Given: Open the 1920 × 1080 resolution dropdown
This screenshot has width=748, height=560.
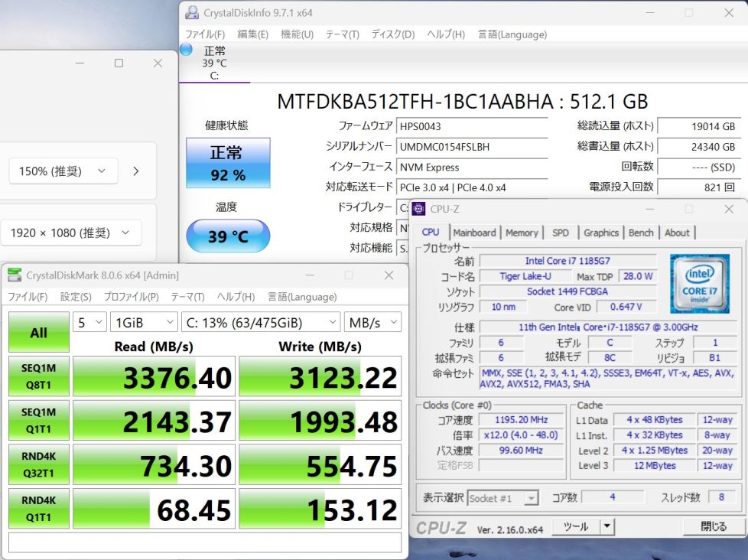Looking at the screenshot, I should tap(70, 233).
